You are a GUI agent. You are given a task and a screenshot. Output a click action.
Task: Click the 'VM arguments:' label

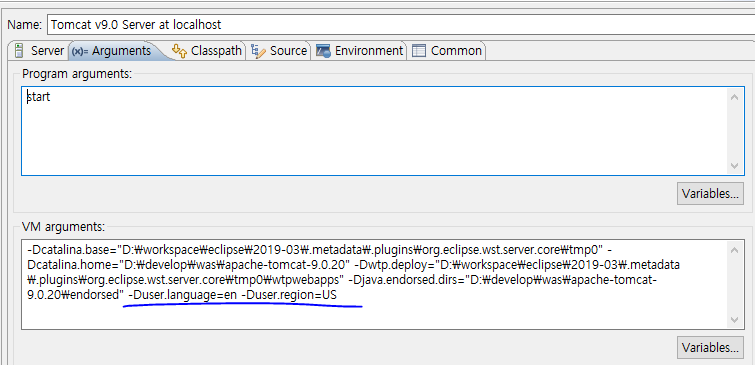click(x=63, y=226)
